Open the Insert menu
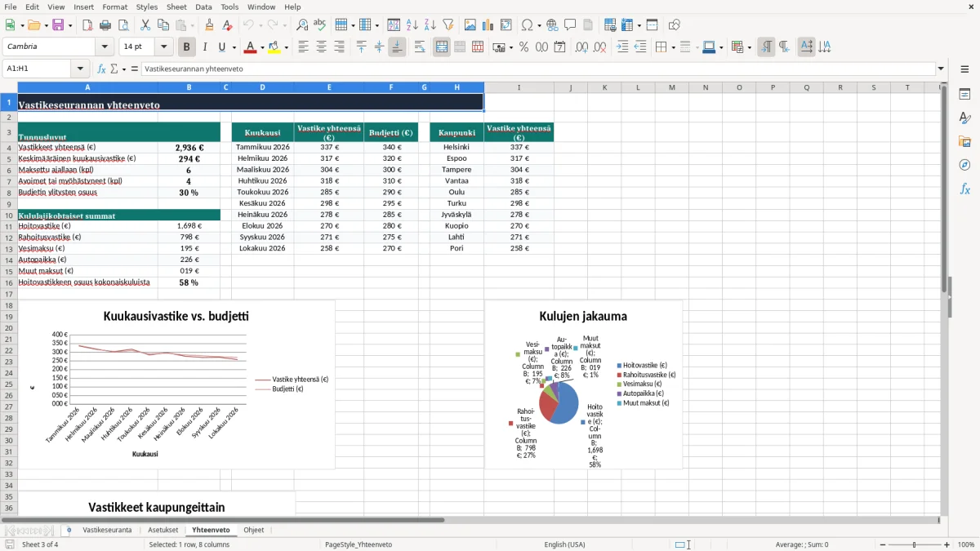 tap(83, 7)
